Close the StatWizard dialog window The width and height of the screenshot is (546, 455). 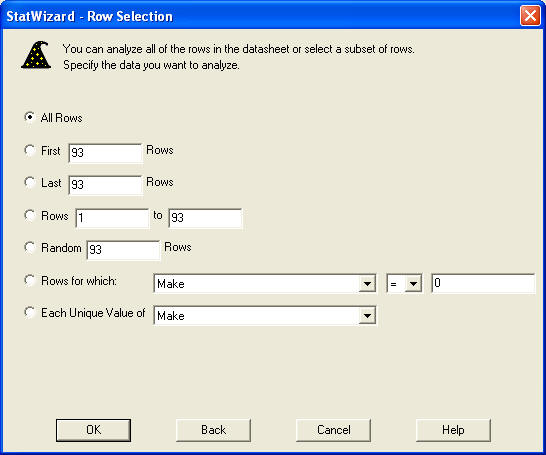point(530,16)
